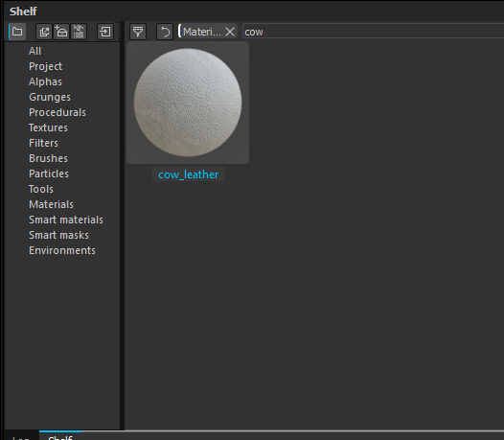
Task: Remove the Materi... filter tag
Action: [x=230, y=32]
